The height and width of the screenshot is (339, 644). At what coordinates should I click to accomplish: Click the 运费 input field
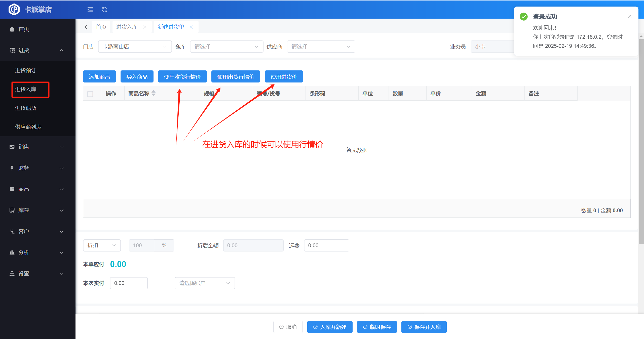tap(326, 245)
